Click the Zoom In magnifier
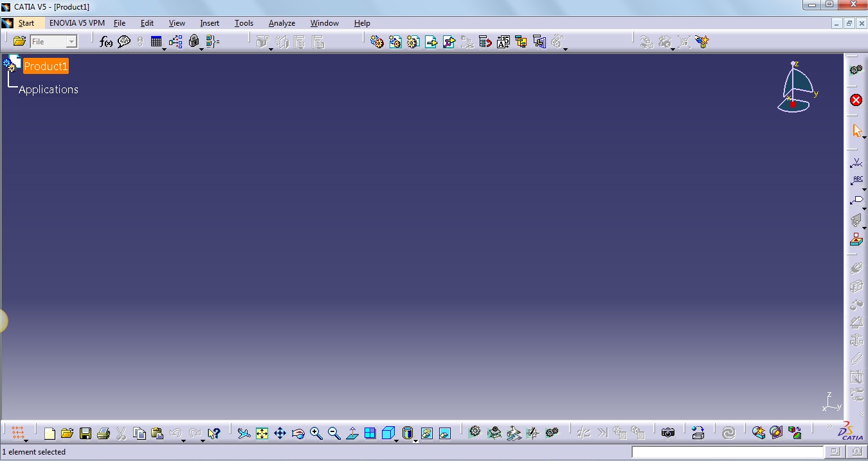 pos(316,433)
